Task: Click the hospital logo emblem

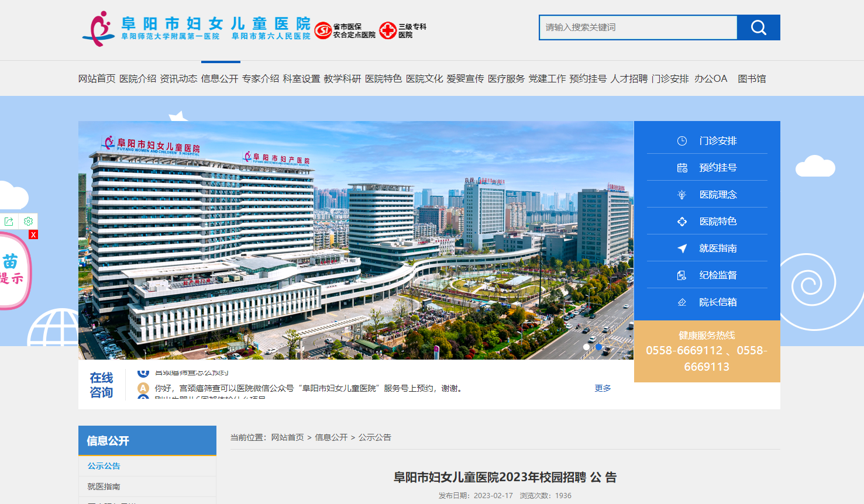Action: [98, 29]
